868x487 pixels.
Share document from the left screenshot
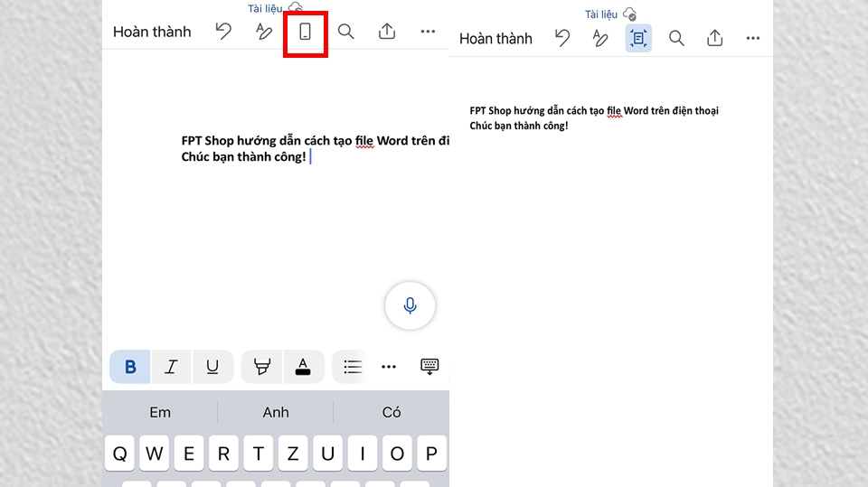point(387,31)
